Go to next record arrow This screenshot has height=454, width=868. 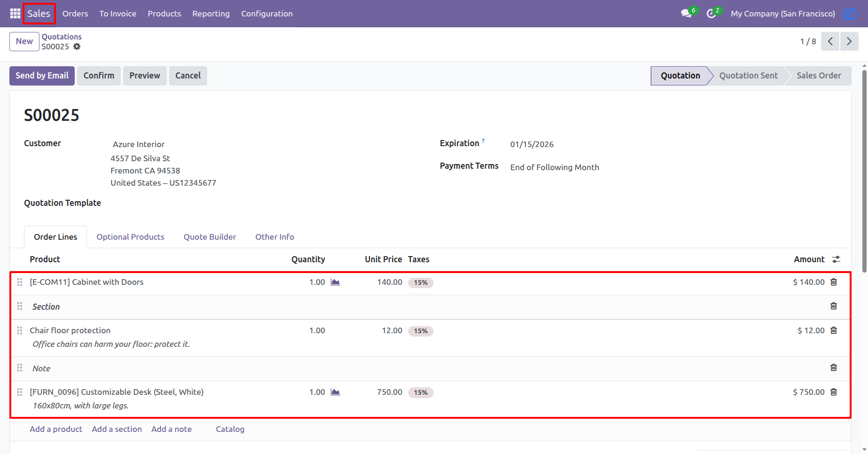(849, 41)
